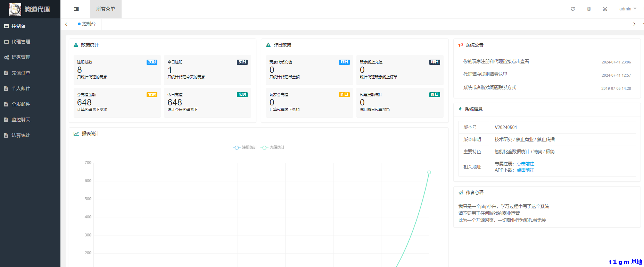Screen dimensions: 644x267
Task: Open 个人邮件 in the sidebar
Action: point(30,88)
